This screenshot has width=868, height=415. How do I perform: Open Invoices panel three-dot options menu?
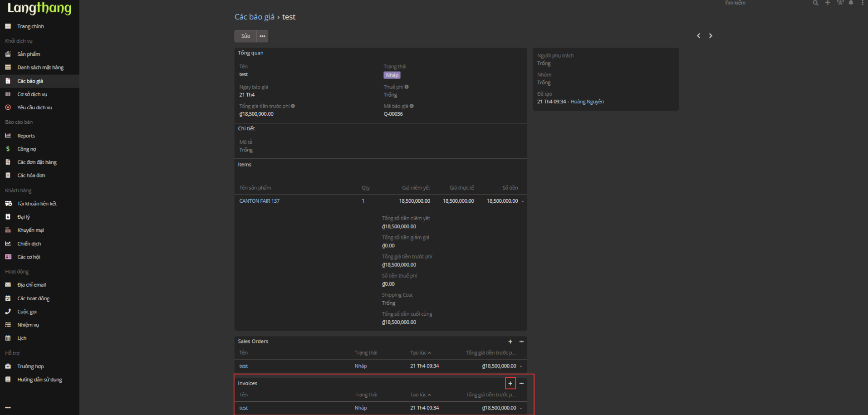tap(521, 383)
